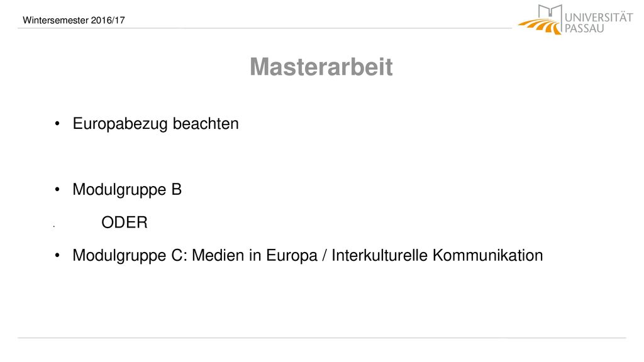Screen dimensions: 644x362
Task: Click the Masterarbeit slide title
Action: coord(321,67)
